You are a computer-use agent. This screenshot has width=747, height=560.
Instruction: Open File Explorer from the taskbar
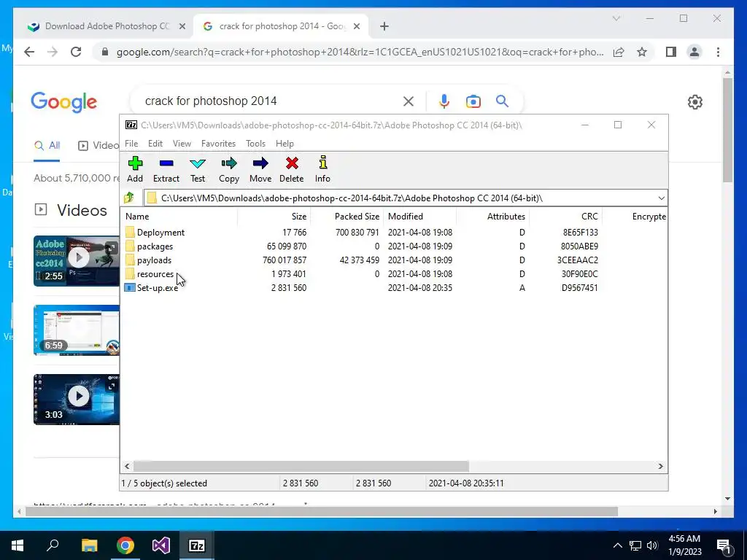point(89,545)
